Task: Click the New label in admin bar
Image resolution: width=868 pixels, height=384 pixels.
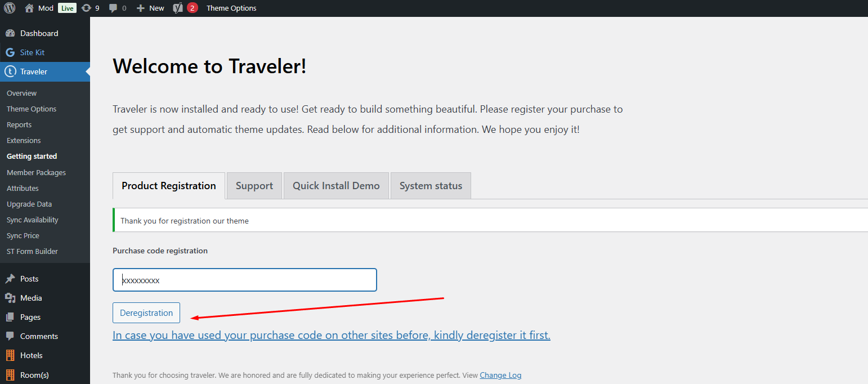Action: pos(156,8)
